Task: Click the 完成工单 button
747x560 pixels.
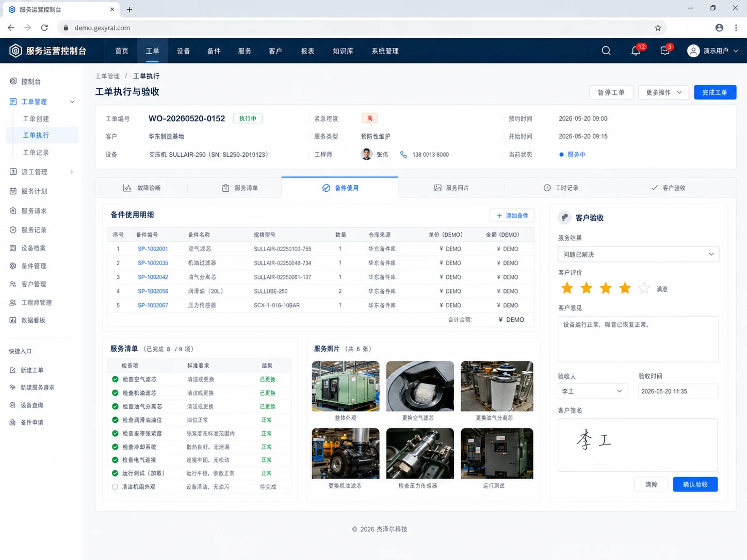Action: pos(715,92)
